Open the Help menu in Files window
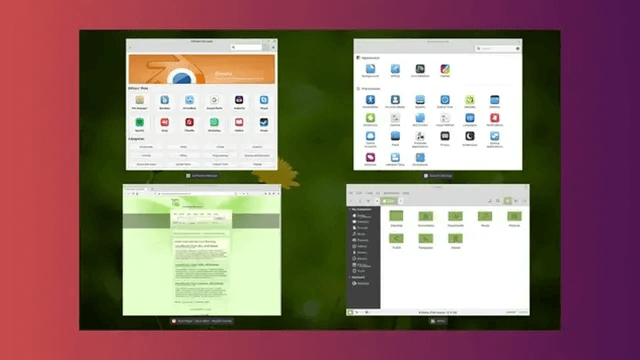Image resolution: width=640 pixels, height=360 pixels. point(406,193)
